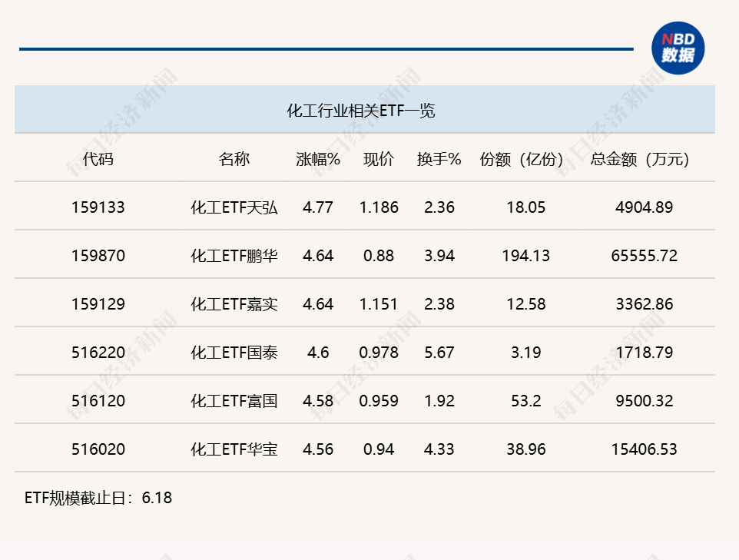Select price cell 0.978

[x=379, y=353]
